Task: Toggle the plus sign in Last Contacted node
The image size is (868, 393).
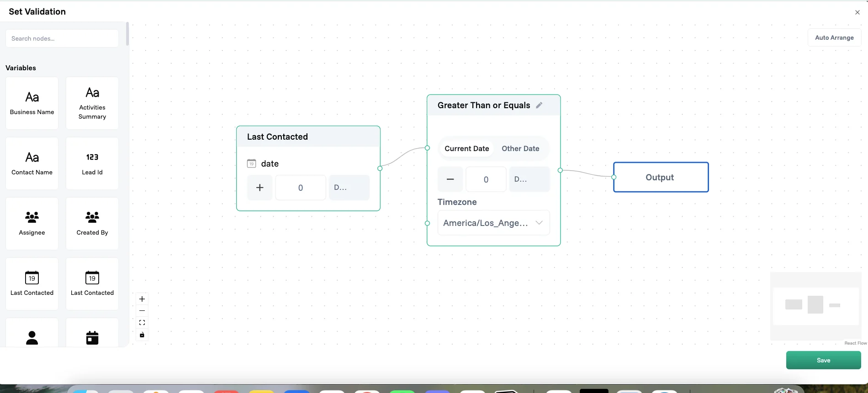Action: (259, 188)
